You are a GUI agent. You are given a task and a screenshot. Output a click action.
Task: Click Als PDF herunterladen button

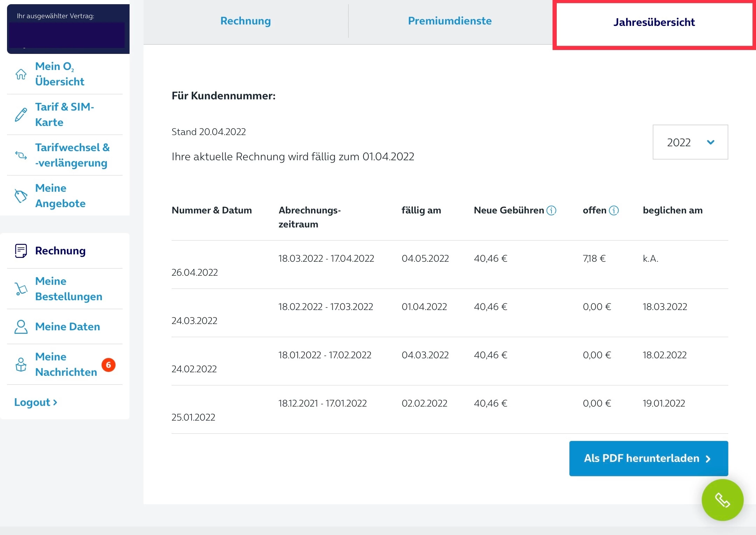coord(648,458)
